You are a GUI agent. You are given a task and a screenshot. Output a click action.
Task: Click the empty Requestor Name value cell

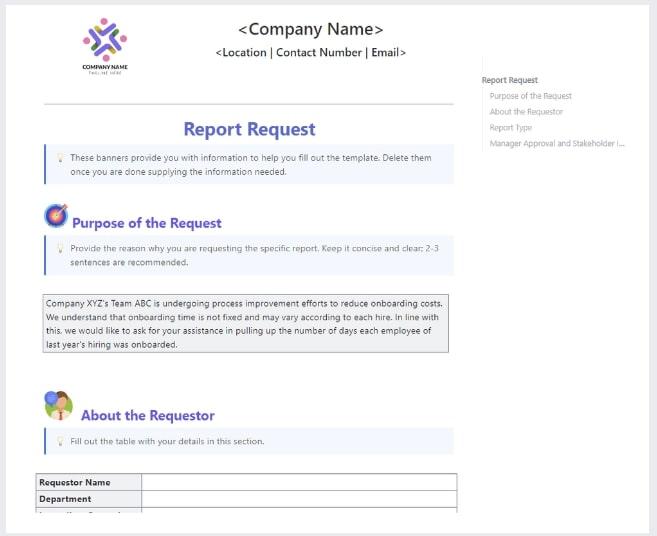pos(298,482)
